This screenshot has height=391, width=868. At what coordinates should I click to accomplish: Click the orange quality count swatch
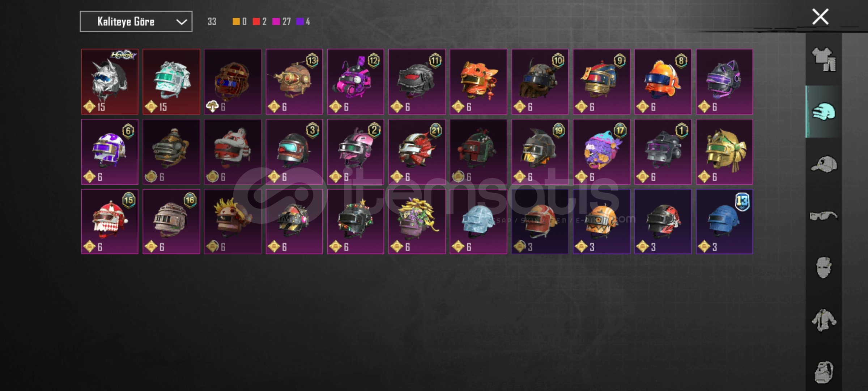pyautogui.click(x=239, y=22)
